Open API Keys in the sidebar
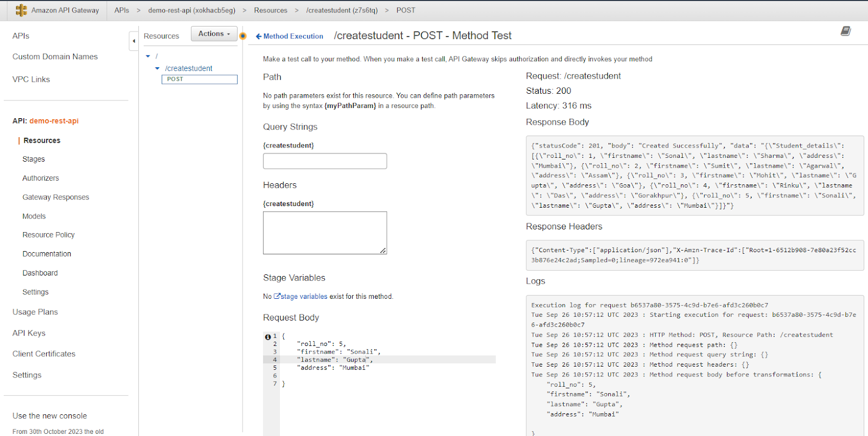Viewport: 868px width, 436px height. (29, 333)
